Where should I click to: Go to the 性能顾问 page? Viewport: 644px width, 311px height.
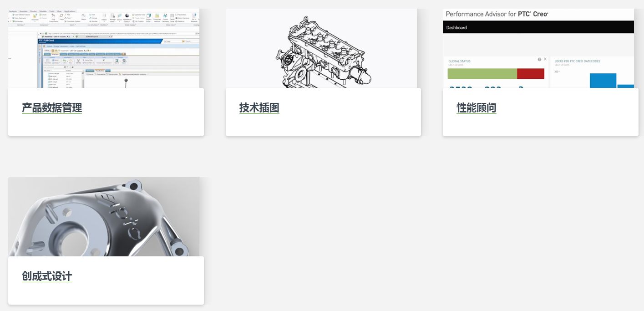pyautogui.click(x=476, y=108)
